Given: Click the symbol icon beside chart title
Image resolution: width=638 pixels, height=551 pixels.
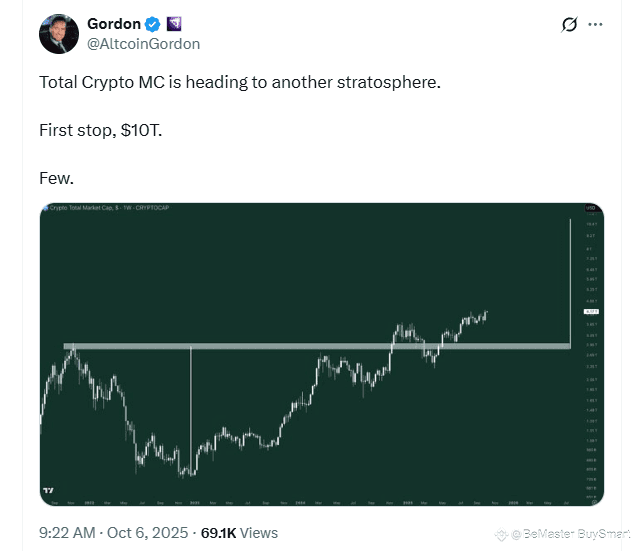Looking at the screenshot, I should tap(46, 207).
